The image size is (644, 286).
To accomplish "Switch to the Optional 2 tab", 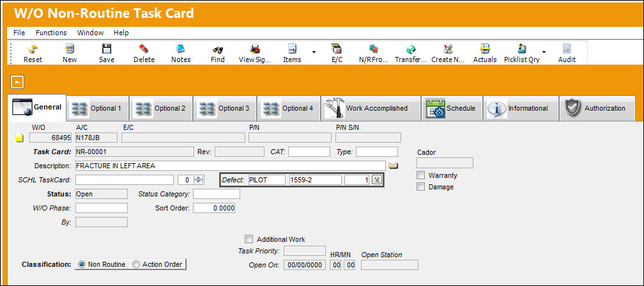I will 162,108.
